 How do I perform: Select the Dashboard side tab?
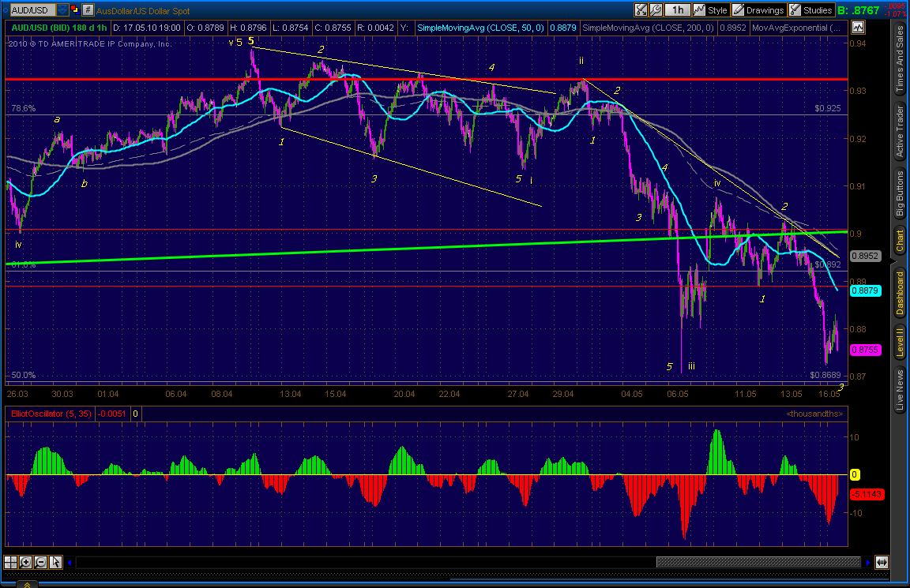coord(900,293)
